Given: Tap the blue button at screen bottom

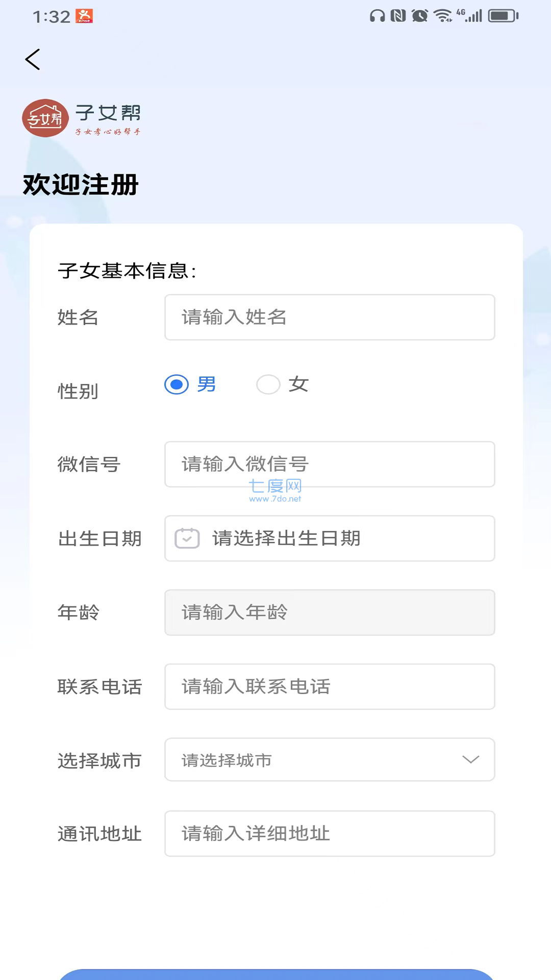Looking at the screenshot, I should (x=276, y=974).
